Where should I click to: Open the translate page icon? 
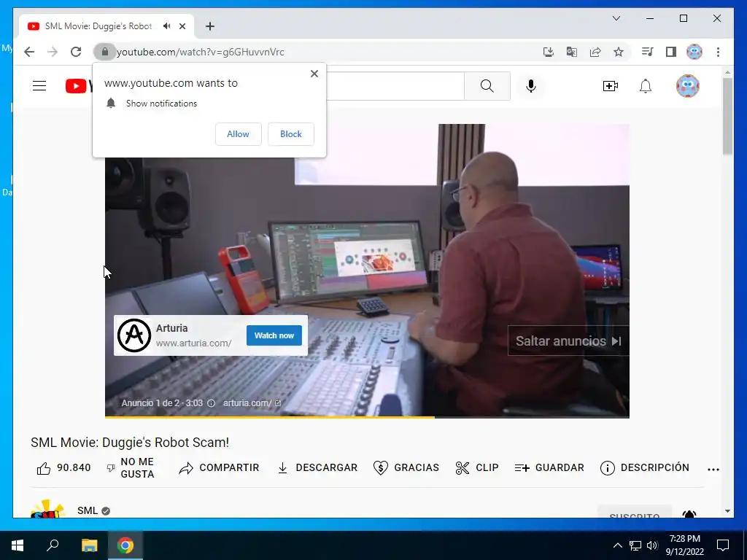[572, 52]
